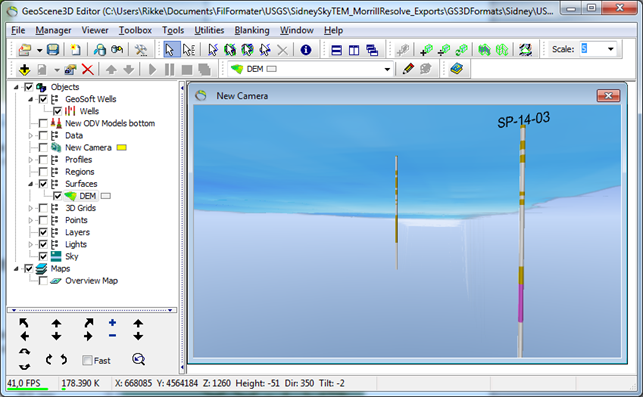Select the Wells tree item

(x=89, y=111)
